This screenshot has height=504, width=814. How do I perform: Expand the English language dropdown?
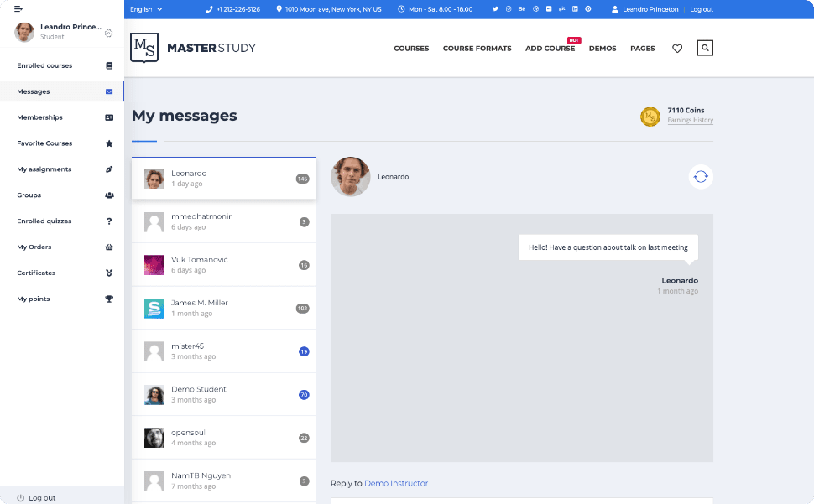[x=146, y=9]
